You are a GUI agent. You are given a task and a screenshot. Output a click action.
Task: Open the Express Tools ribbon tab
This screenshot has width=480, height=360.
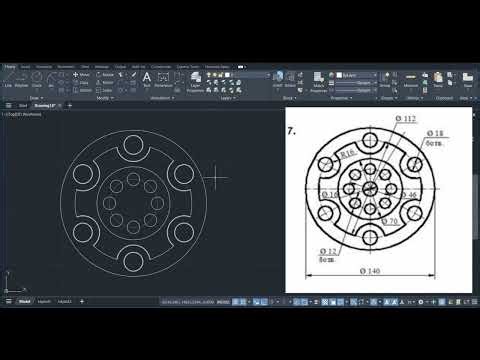pos(188,67)
